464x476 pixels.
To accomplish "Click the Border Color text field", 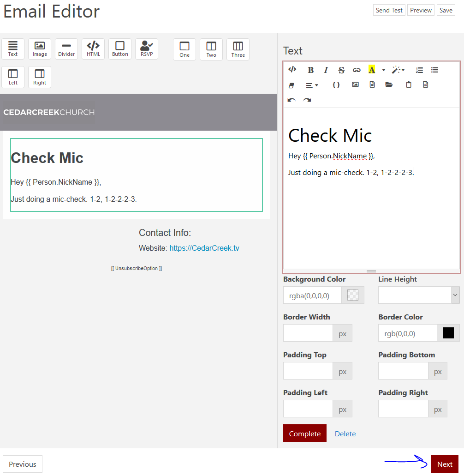I will (408, 333).
